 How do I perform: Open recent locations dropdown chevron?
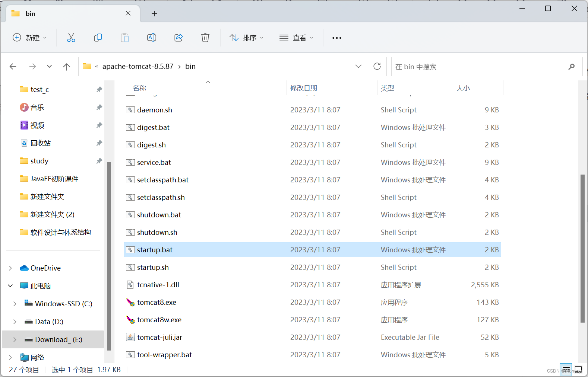pos(49,67)
